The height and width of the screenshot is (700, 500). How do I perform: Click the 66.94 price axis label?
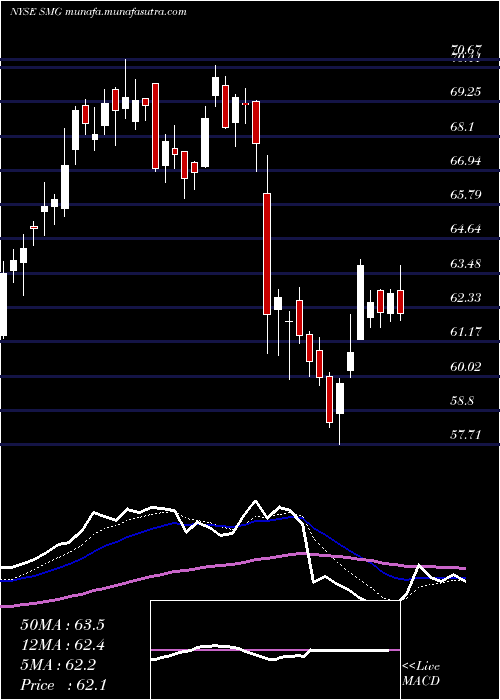point(466,161)
